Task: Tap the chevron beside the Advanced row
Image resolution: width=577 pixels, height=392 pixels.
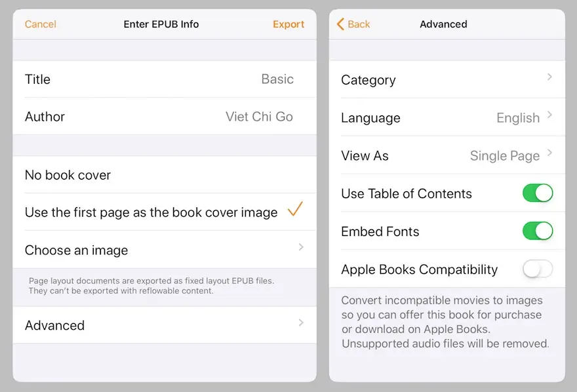Action: [301, 323]
